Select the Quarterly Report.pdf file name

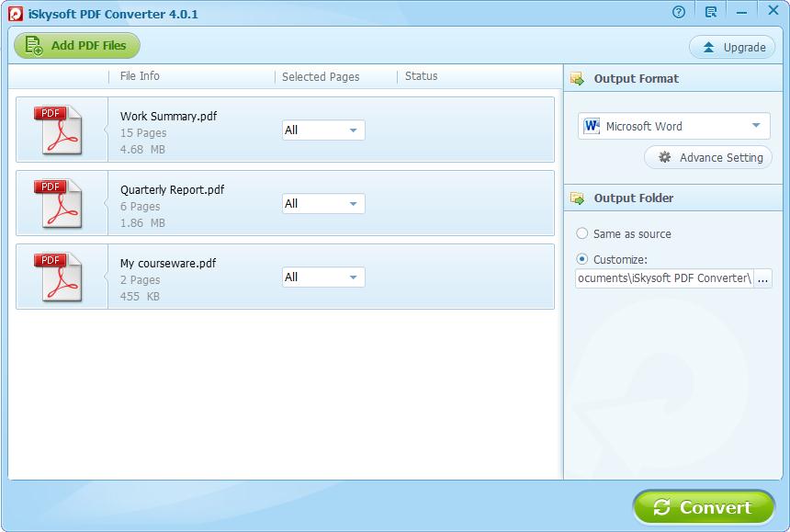[x=173, y=190]
